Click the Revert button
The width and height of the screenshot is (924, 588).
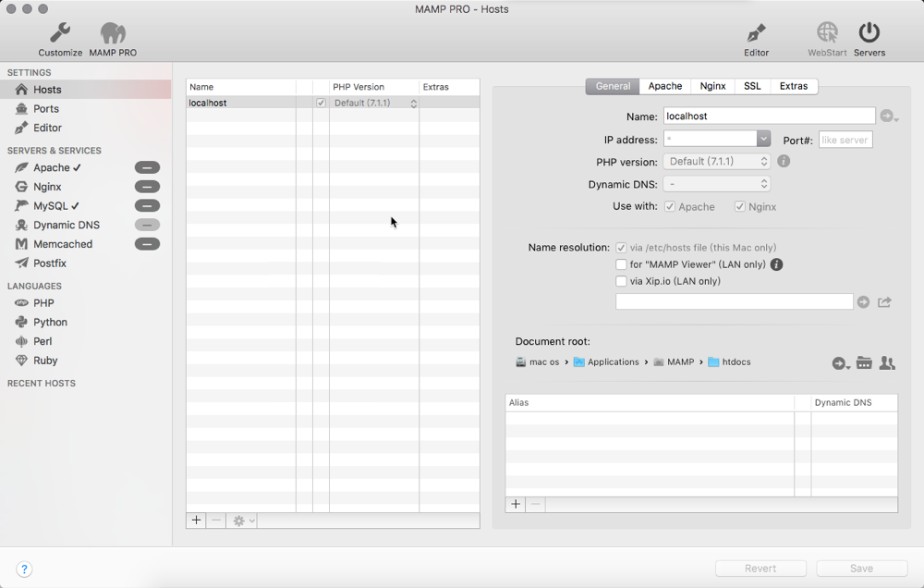click(x=760, y=568)
